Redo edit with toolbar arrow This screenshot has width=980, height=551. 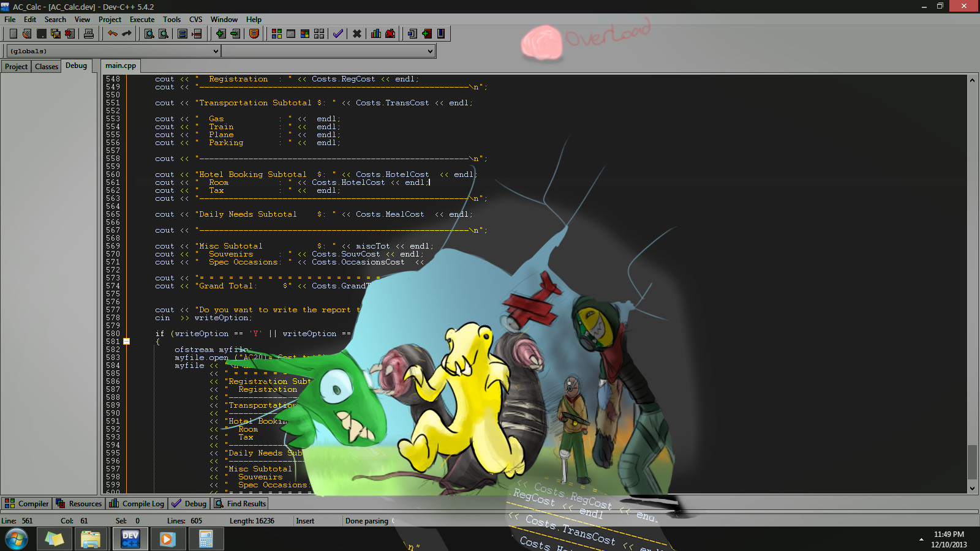click(126, 34)
